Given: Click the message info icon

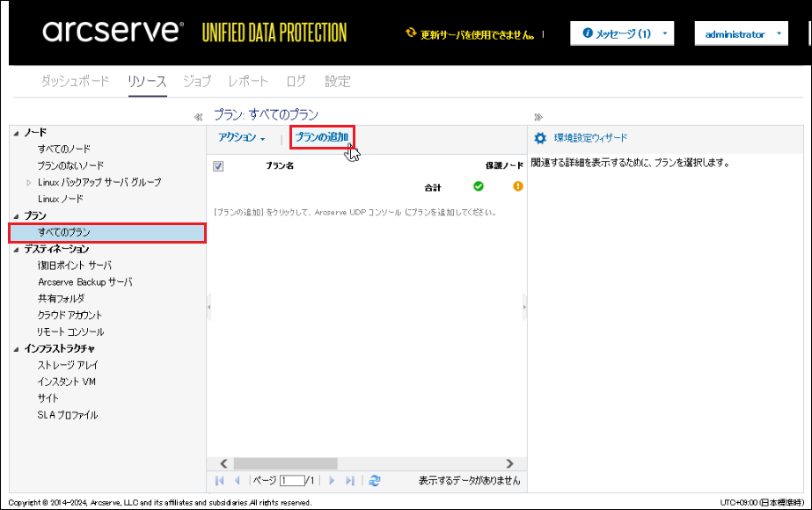Looking at the screenshot, I should [588, 33].
